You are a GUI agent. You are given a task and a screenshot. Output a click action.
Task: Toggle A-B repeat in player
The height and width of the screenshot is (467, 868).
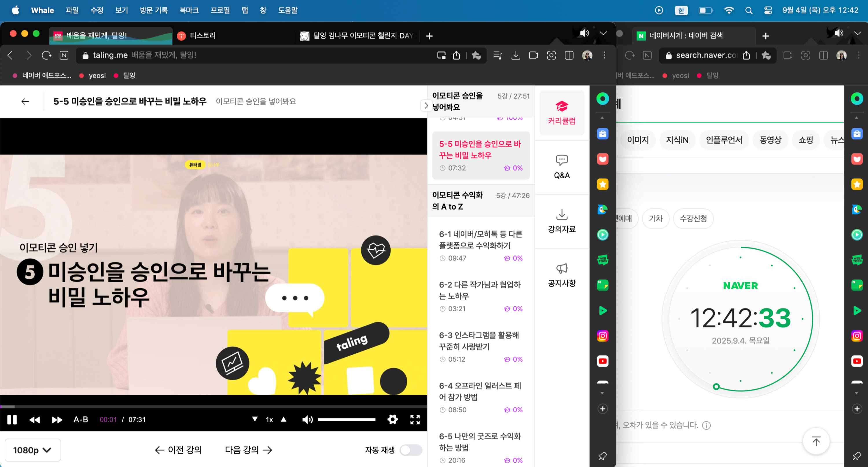pos(81,420)
